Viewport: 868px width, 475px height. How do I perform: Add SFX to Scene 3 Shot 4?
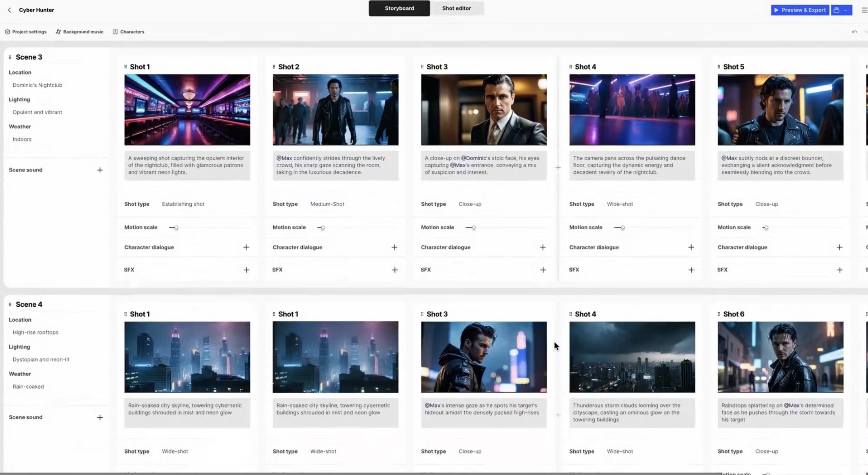(691, 270)
